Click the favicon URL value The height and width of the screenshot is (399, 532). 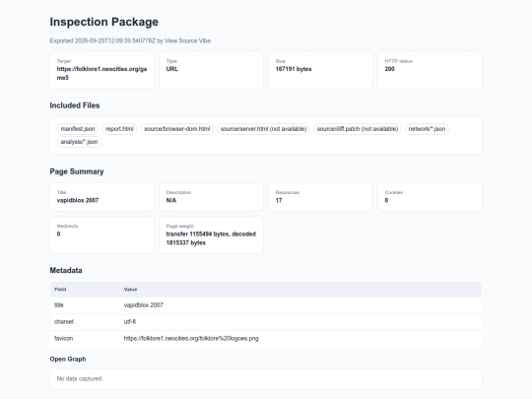[191, 338]
